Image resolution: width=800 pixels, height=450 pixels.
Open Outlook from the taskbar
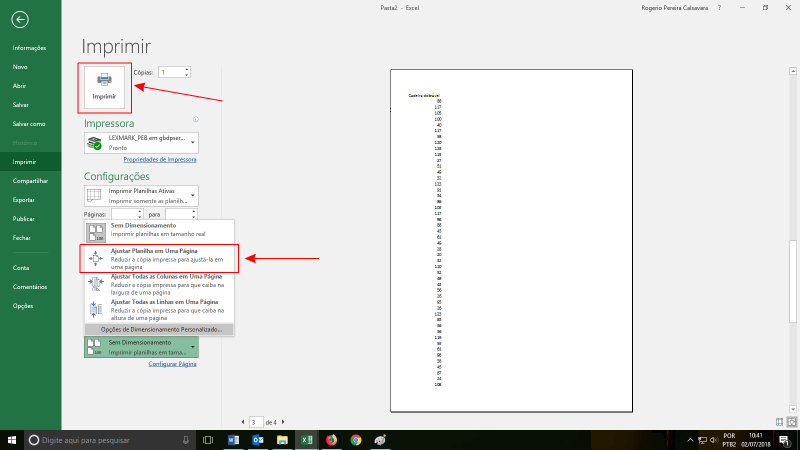(257, 439)
